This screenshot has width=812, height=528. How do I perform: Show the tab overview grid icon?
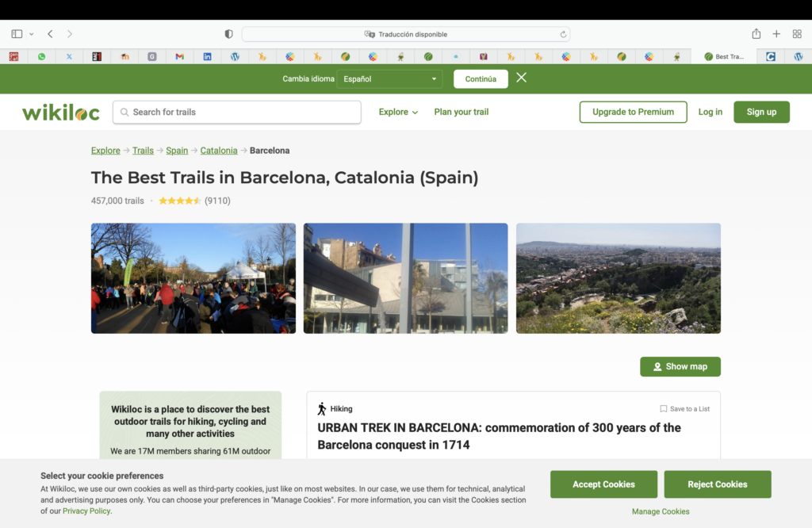(797, 34)
